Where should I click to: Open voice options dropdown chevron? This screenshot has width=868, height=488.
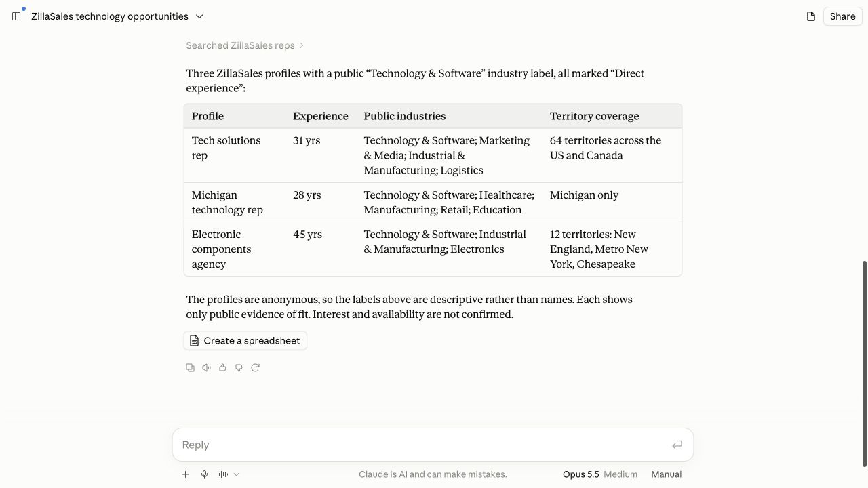(x=236, y=474)
